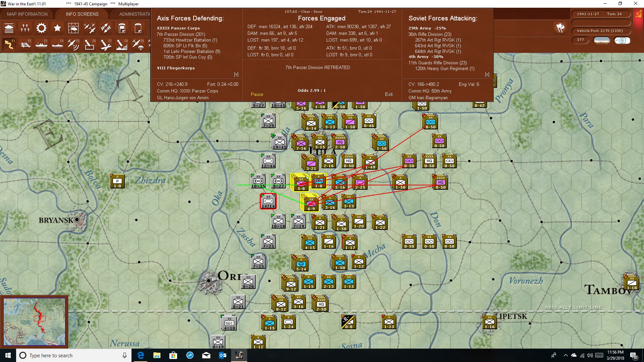The width and height of the screenshot is (644, 362).
Task: Open the production gear icon
Action: [41, 28]
